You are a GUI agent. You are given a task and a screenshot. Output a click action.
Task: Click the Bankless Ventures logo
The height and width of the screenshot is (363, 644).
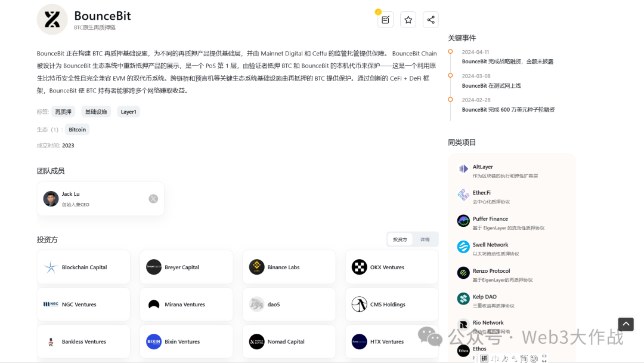pyautogui.click(x=51, y=342)
